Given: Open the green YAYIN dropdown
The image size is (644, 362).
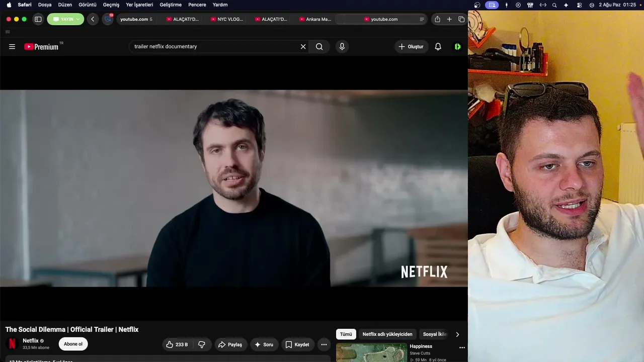Looking at the screenshot, I should click(x=65, y=19).
